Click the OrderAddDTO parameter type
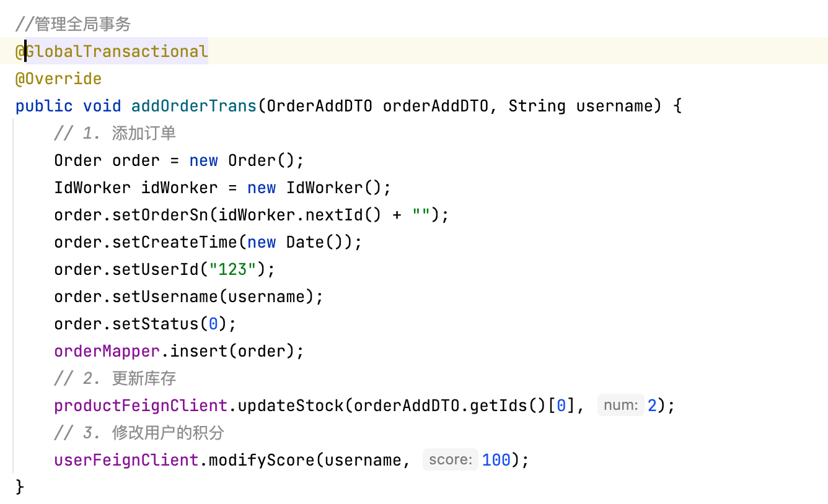The width and height of the screenshot is (828, 504). click(x=320, y=106)
